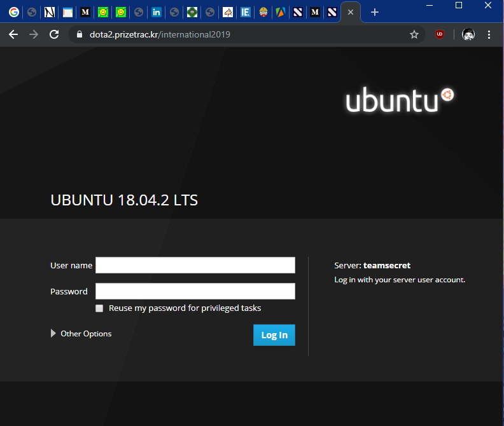Screen dimensions: 504x426
Task: Close the current active tab
Action: 351,12
